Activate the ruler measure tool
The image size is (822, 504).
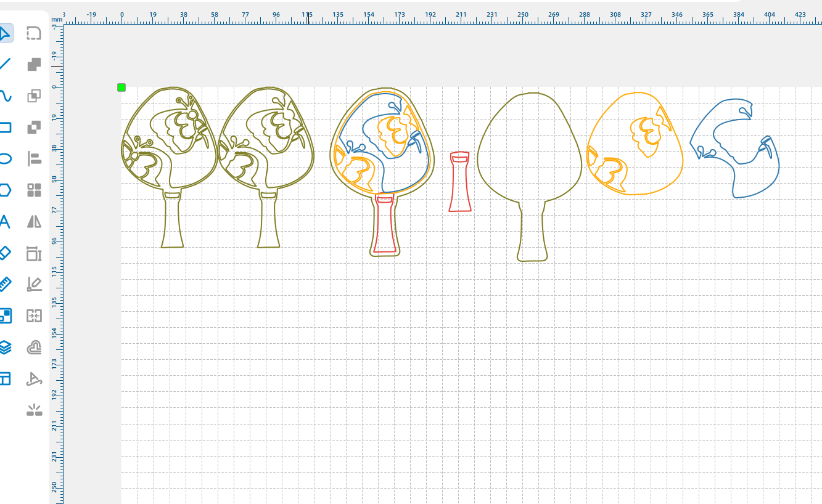[x=4, y=284]
